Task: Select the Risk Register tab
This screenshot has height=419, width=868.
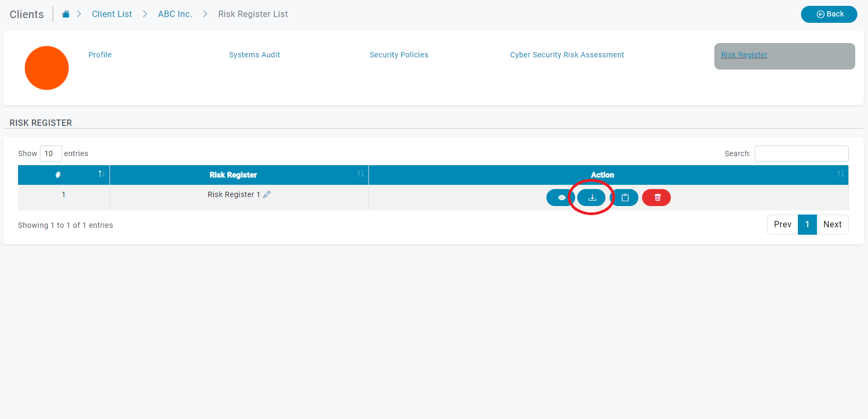Action: (744, 55)
